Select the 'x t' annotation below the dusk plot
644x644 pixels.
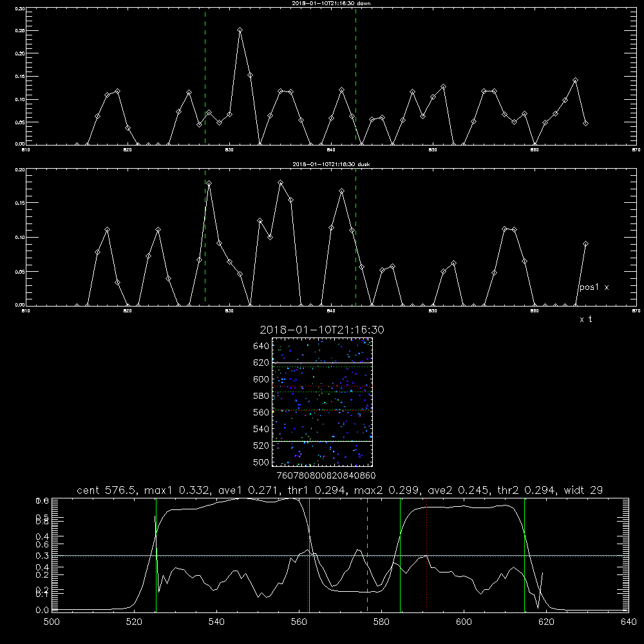(586, 319)
